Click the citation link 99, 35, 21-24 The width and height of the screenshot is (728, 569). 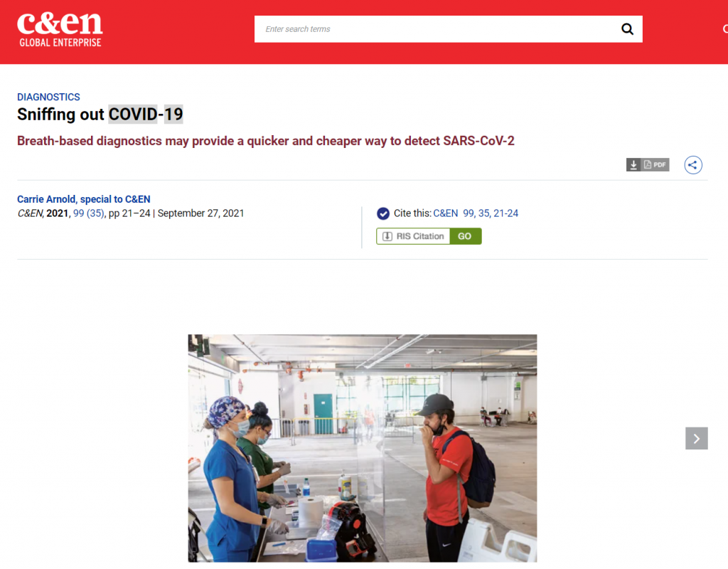tap(491, 213)
